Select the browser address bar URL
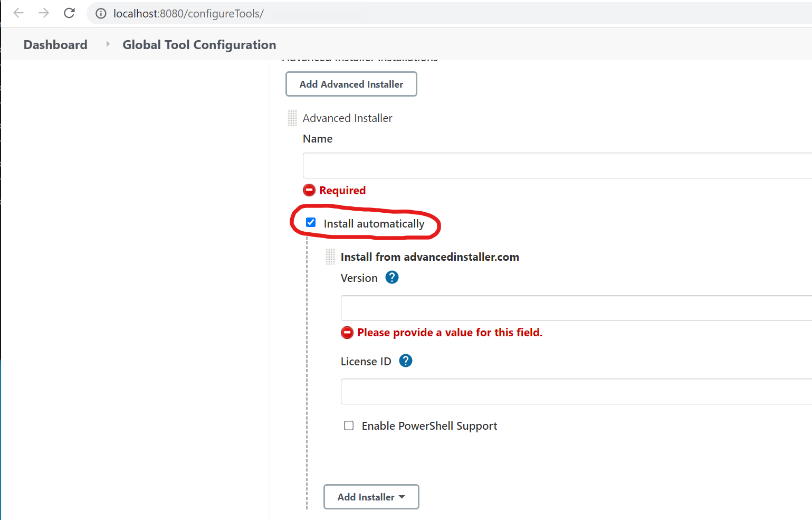 point(188,14)
